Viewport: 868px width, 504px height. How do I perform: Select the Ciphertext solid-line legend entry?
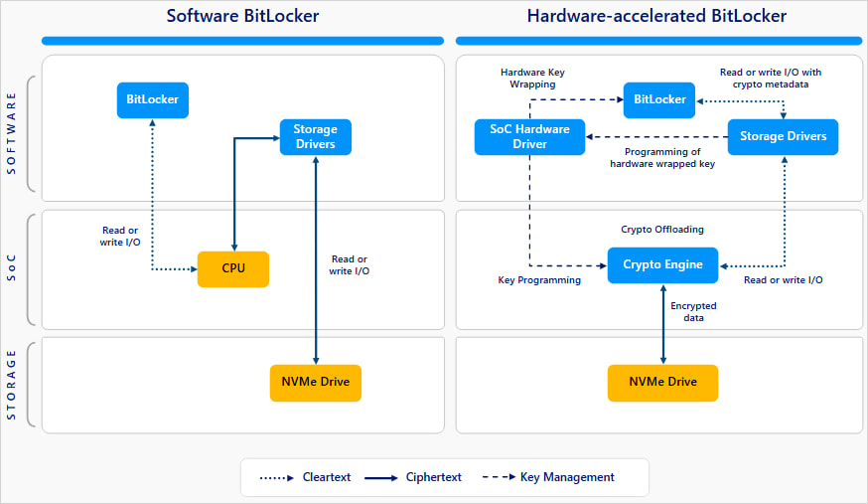coord(414,477)
